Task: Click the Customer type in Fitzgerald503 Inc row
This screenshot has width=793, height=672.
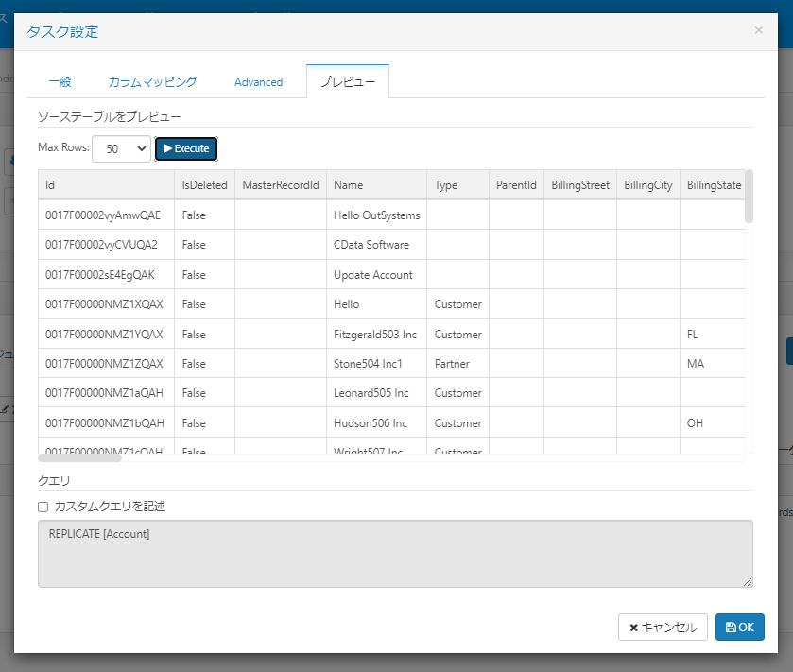Action: pyautogui.click(x=457, y=334)
